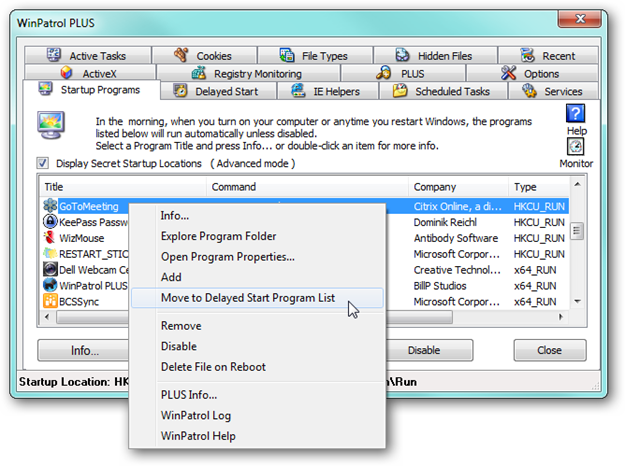This screenshot has height=466, width=625.
Task: Open the Scheduled Tasks tab
Action: click(444, 91)
